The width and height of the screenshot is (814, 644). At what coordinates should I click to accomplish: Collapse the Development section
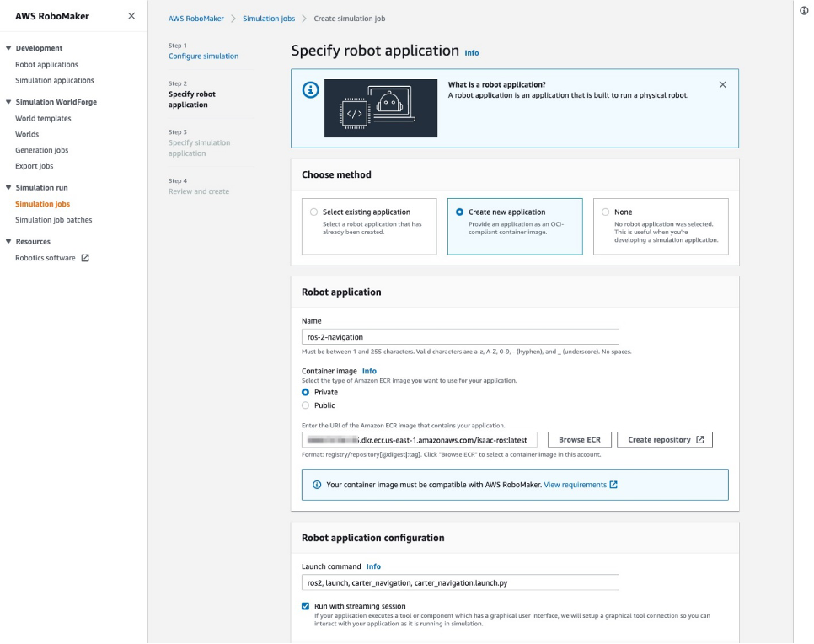tap(8, 48)
